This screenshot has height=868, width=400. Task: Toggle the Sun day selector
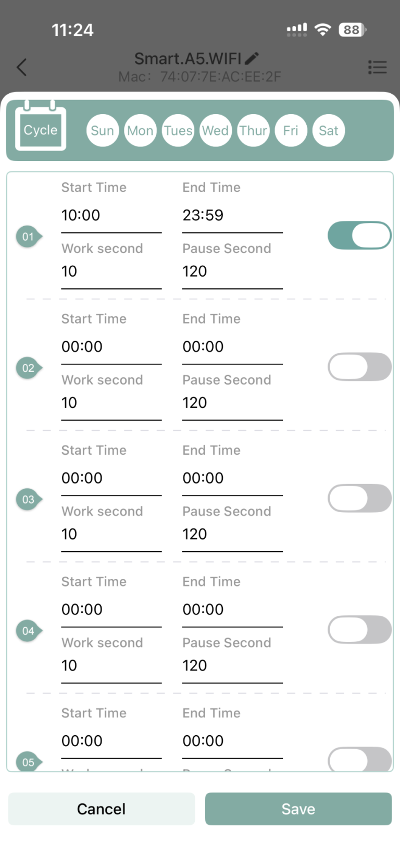[x=103, y=130]
